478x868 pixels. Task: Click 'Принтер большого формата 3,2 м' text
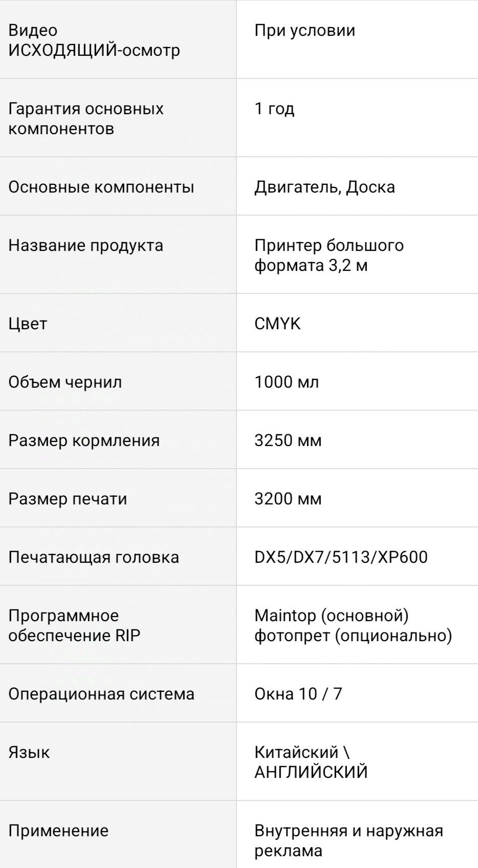[329, 255]
